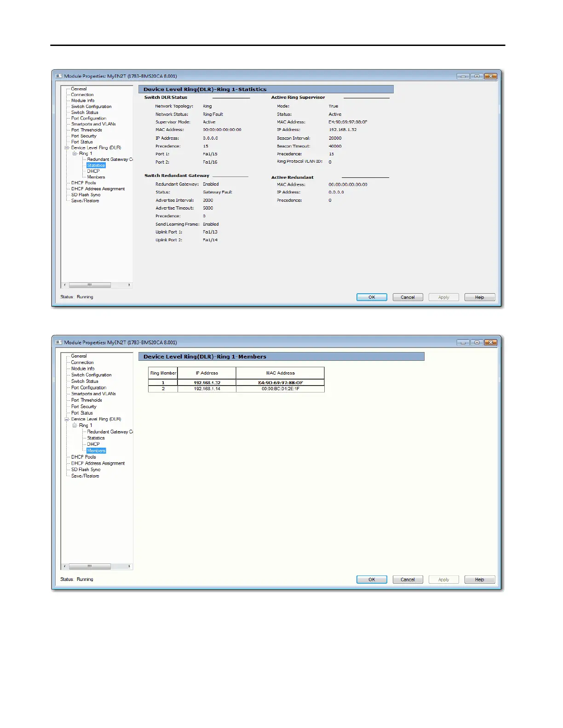Click OK in the Statistics window
Screen dimensions: 563x728
(372, 297)
